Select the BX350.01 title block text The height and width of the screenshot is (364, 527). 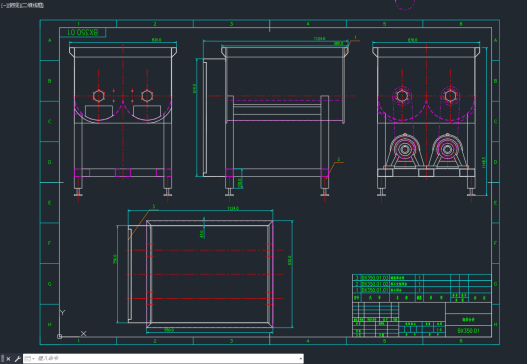(x=469, y=331)
